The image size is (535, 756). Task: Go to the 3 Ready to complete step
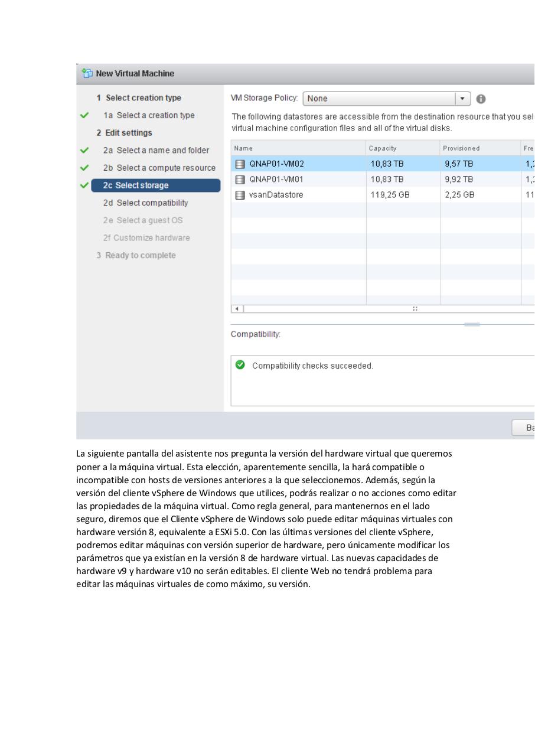tap(140, 255)
